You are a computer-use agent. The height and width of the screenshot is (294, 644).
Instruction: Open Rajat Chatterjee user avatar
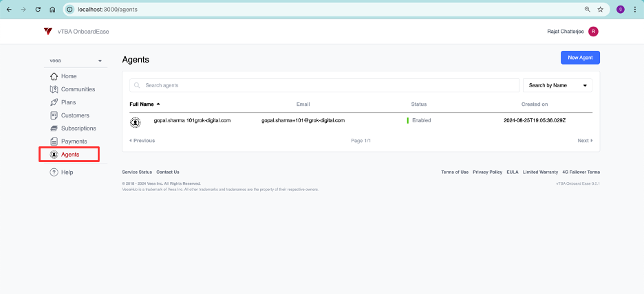593,32
